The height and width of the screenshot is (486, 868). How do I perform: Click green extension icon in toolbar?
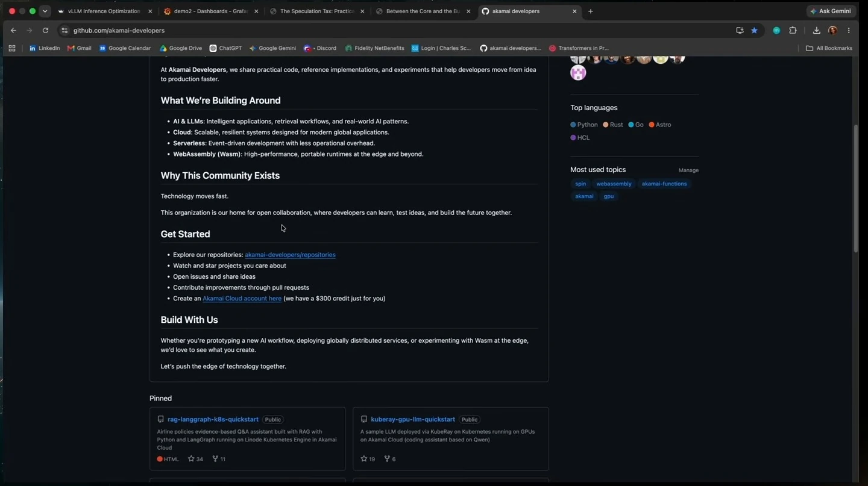[776, 30]
